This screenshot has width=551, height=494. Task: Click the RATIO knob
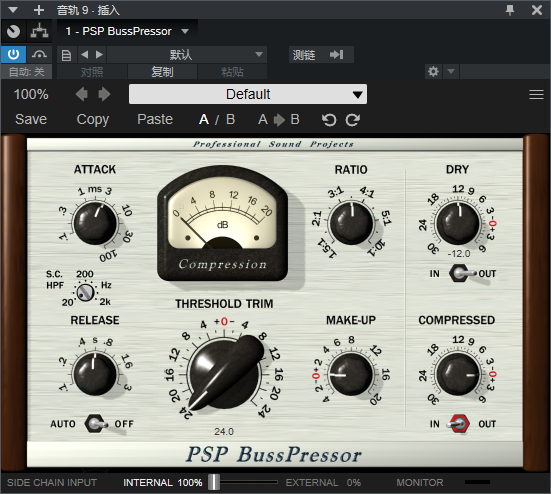click(351, 223)
